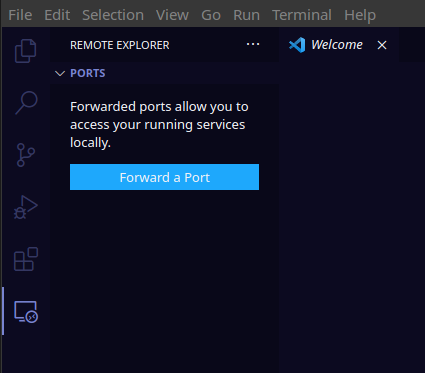This screenshot has width=425, height=373.
Task: Collapse the PORTS section chevron
Action: tap(60, 73)
